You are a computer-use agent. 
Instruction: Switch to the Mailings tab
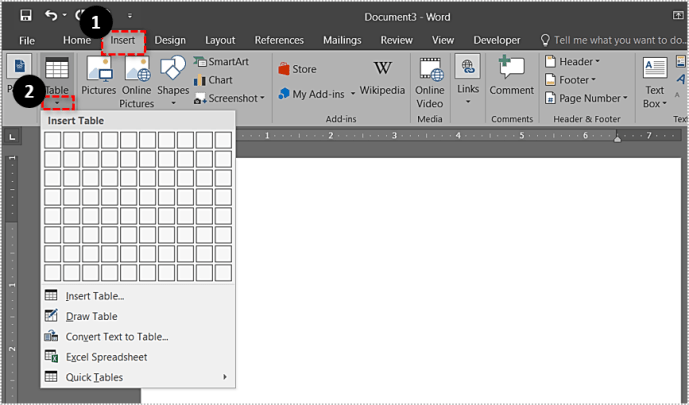pos(342,40)
